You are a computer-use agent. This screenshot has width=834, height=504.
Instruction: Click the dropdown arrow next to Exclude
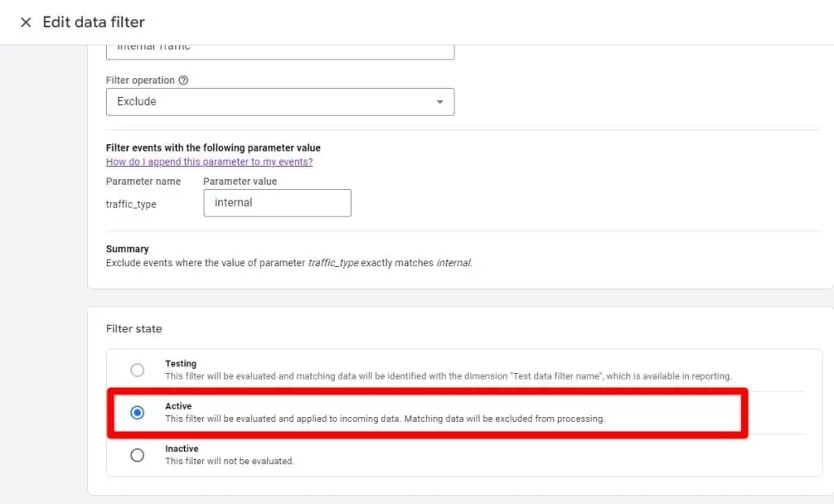click(x=439, y=102)
